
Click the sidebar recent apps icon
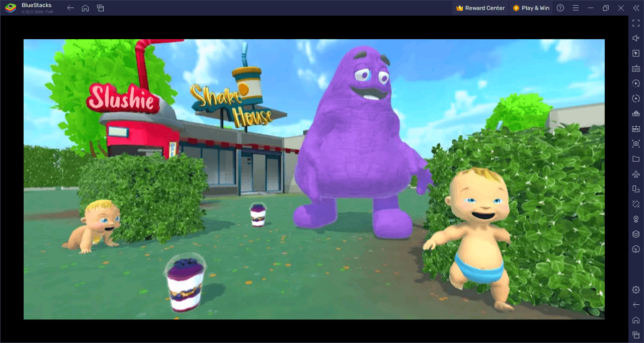pyautogui.click(x=636, y=335)
